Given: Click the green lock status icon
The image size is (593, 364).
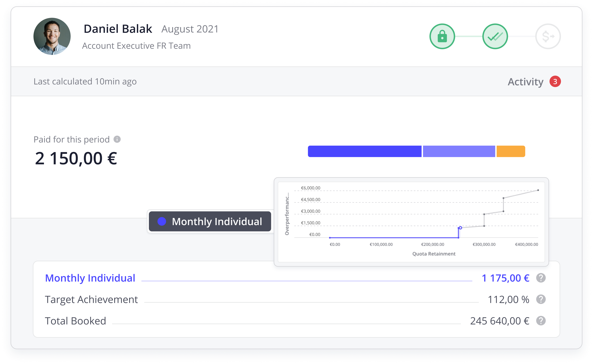Looking at the screenshot, I should [442, 36].
